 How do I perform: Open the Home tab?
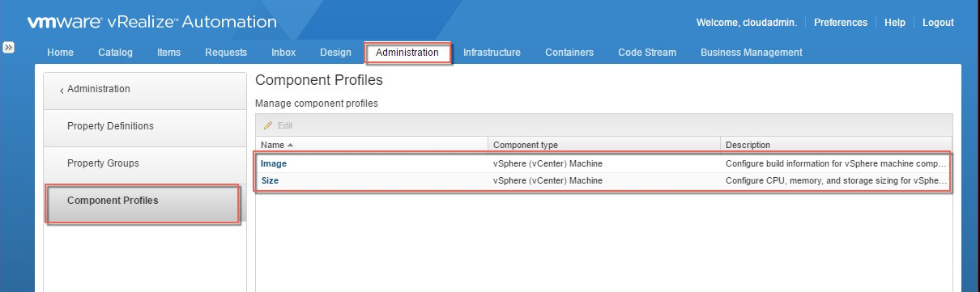coord(61,53)
